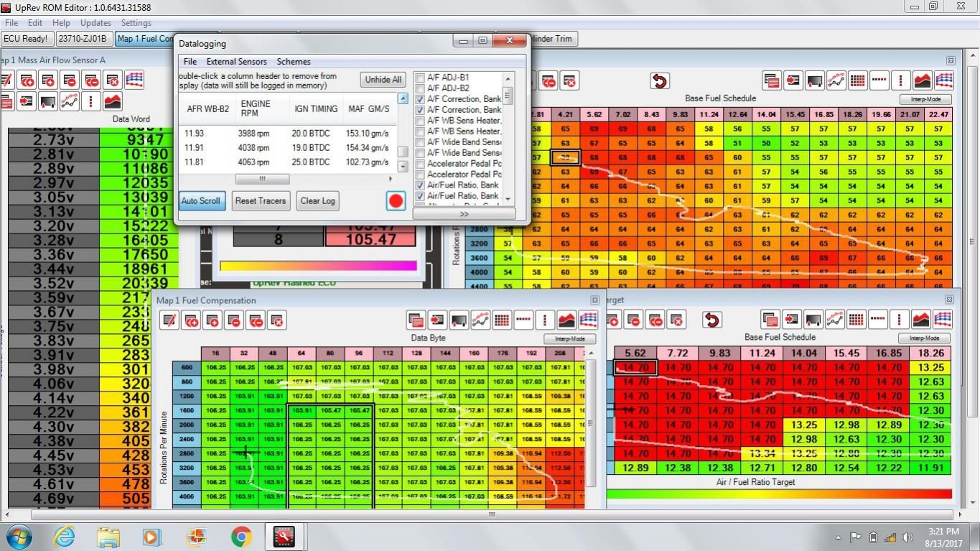Expand Datalogging sensor list with >> button
The height and width of the screenshot is (551, 980).
click(x=464, y=214)
